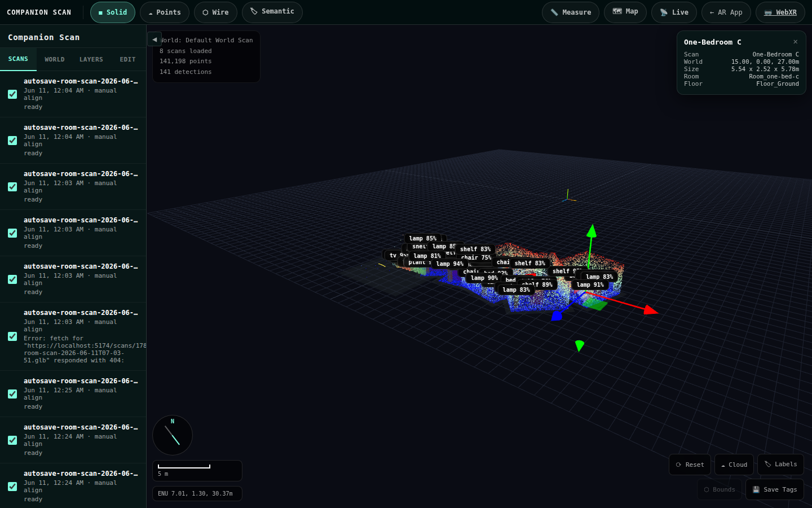Select the 'lamp 91%' detection label
The height and width of the screenshot is (508, 812).
click(590, 285)
